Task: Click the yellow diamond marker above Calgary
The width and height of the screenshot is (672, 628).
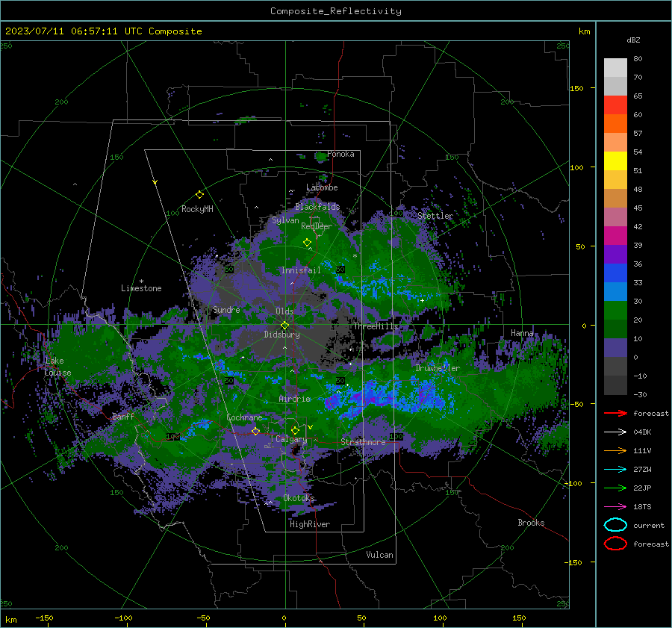Action: 295,430
